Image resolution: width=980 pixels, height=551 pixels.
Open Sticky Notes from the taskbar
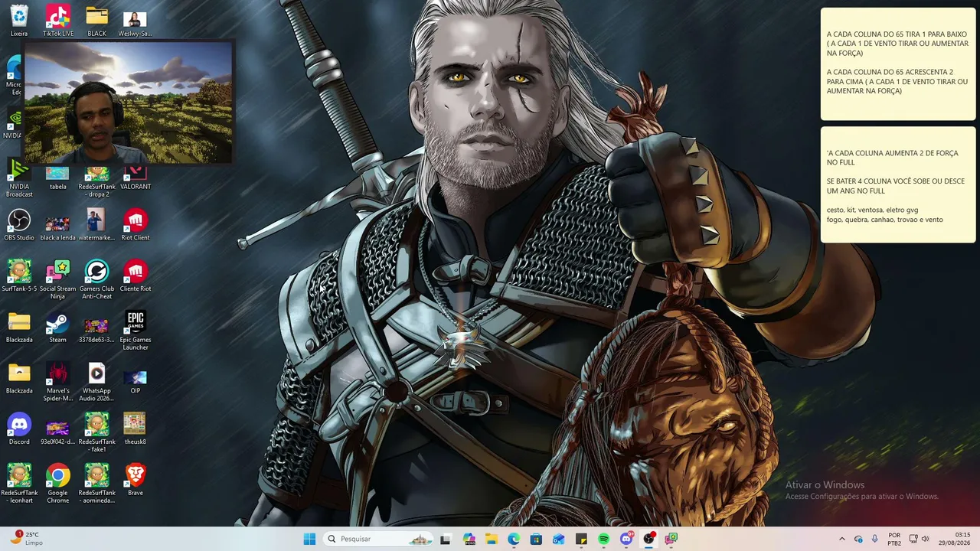pyautogui.click(x=581, y=539)
